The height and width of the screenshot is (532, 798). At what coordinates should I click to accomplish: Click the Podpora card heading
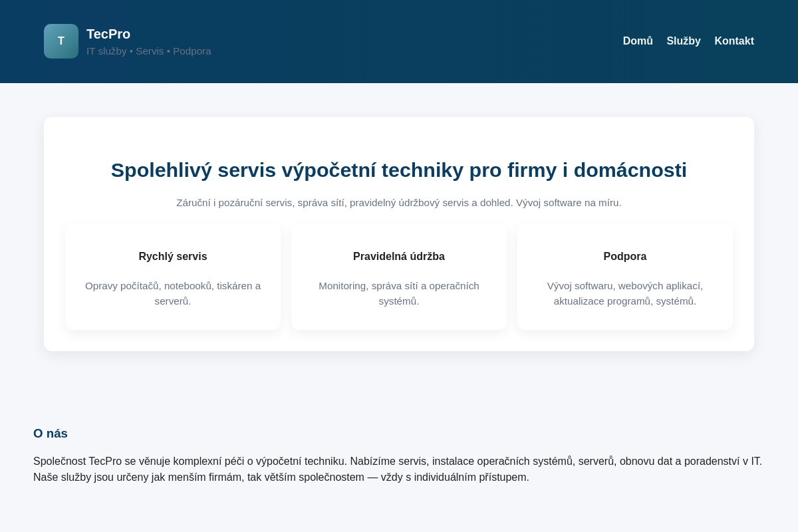click(x=625, y=257)
